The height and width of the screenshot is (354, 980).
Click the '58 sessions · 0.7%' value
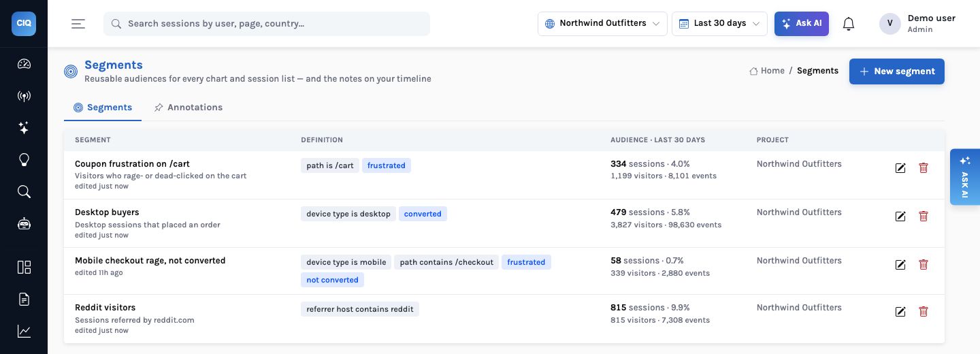pos(647,261)
